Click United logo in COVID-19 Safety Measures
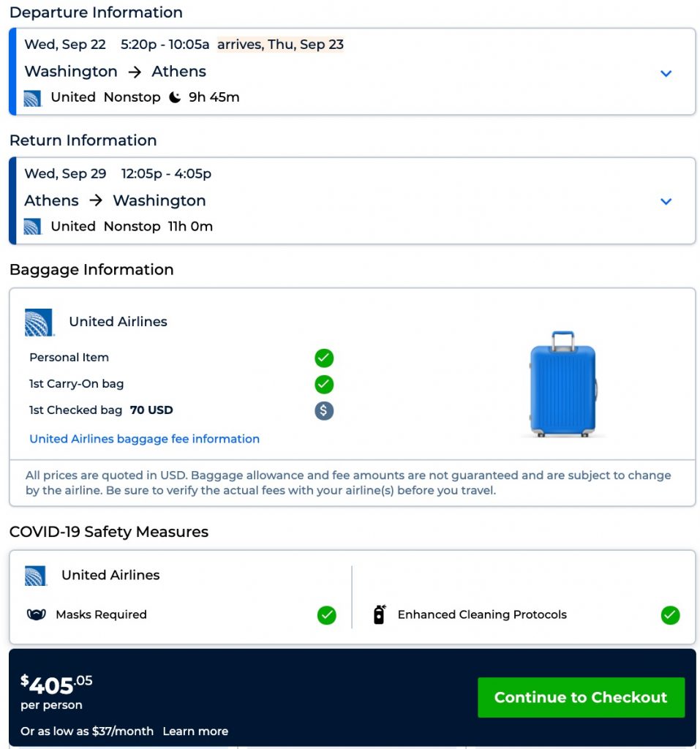 pos(35,576)
